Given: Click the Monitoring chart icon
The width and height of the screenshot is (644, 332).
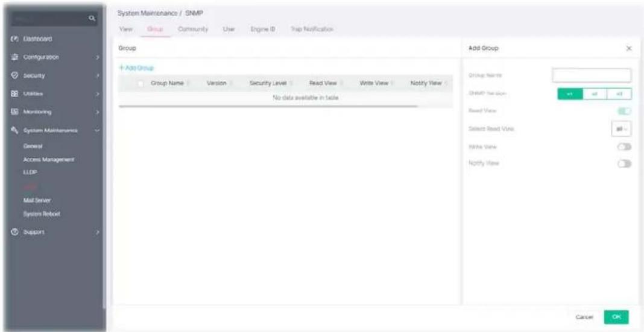Looking at the screenshot, I should [15, 111].
